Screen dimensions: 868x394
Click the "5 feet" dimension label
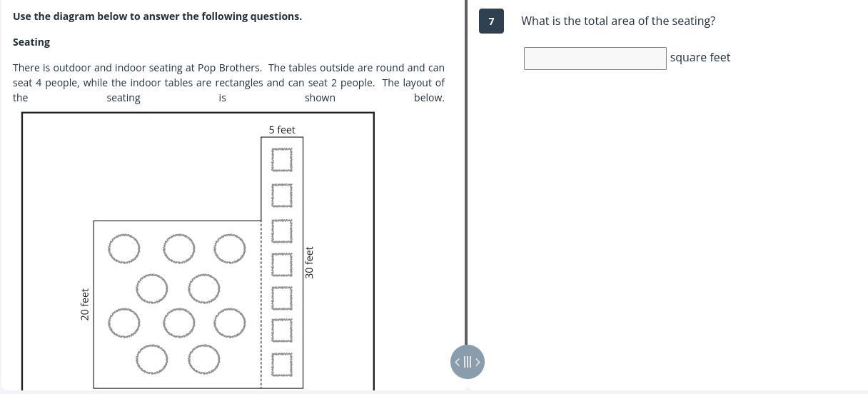[282, 130]
